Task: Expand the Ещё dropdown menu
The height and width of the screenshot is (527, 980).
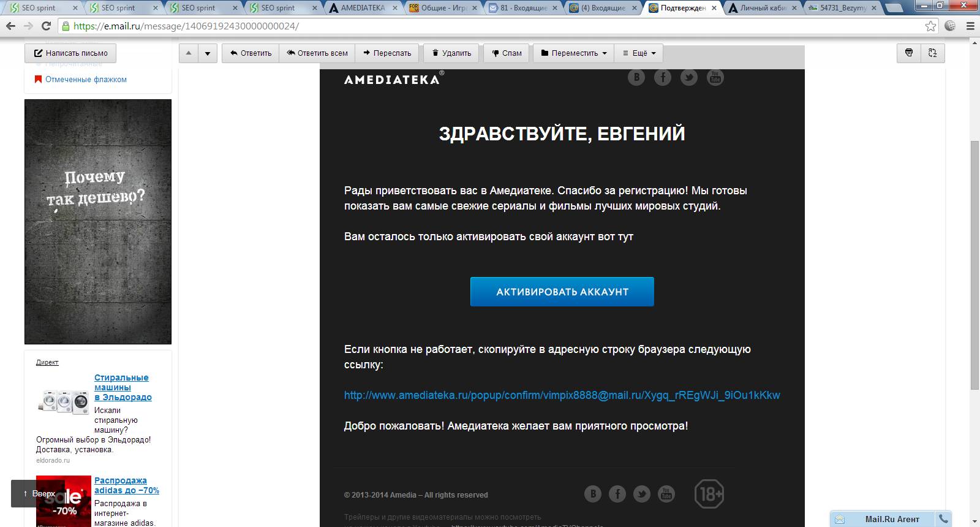Action: tap(639, 53)
